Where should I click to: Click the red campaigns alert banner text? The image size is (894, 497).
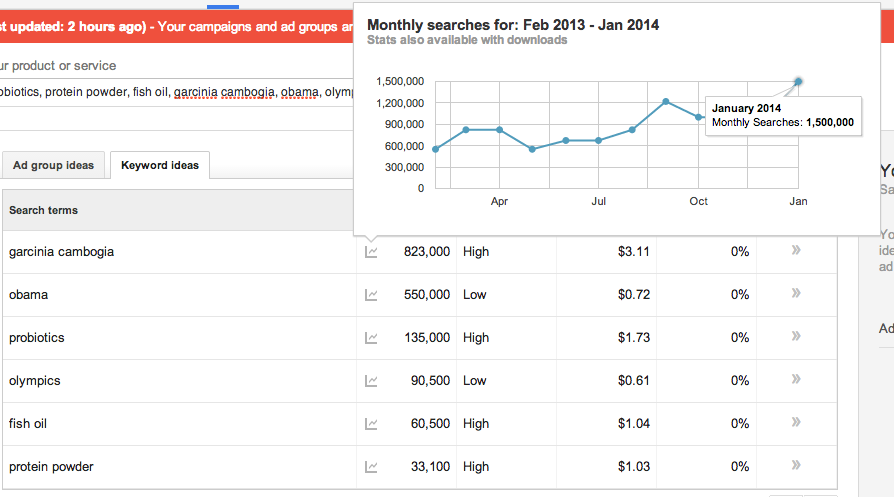coord(177,27)
